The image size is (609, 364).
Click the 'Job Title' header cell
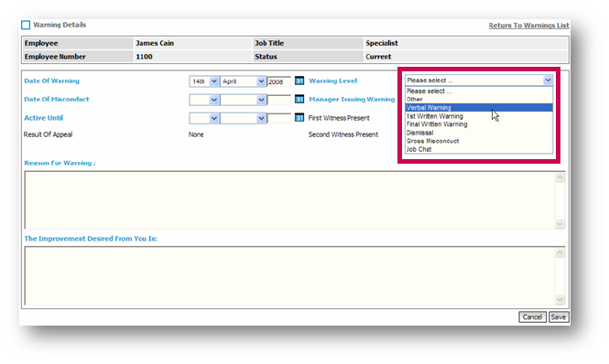click(308, 43)
